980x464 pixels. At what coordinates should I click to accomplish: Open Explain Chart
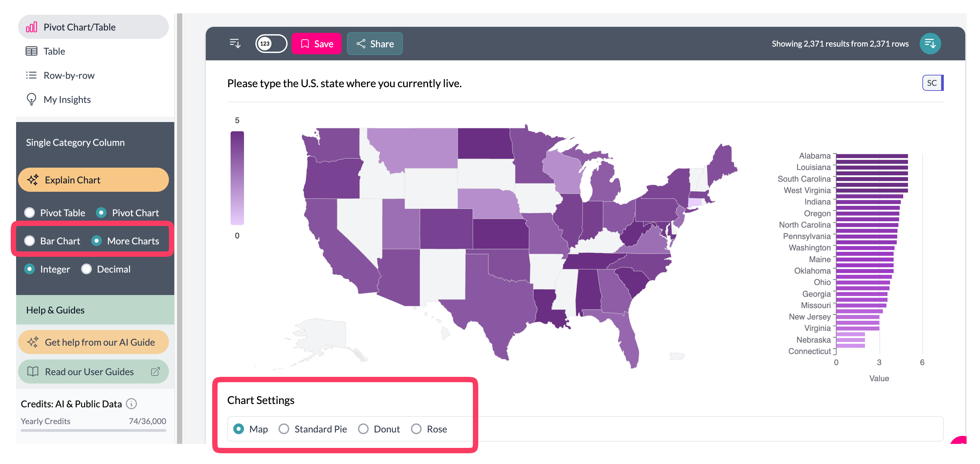[x=93, y=179]
